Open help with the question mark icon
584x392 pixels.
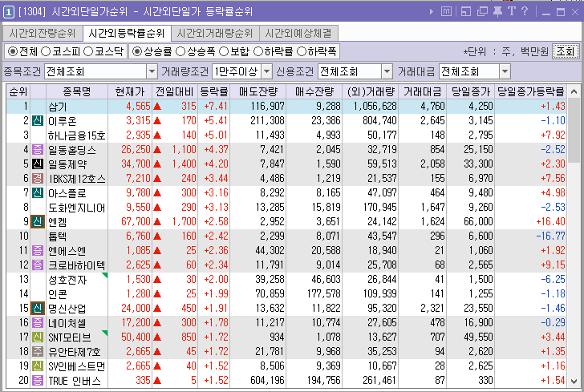(x=525, y=11)
